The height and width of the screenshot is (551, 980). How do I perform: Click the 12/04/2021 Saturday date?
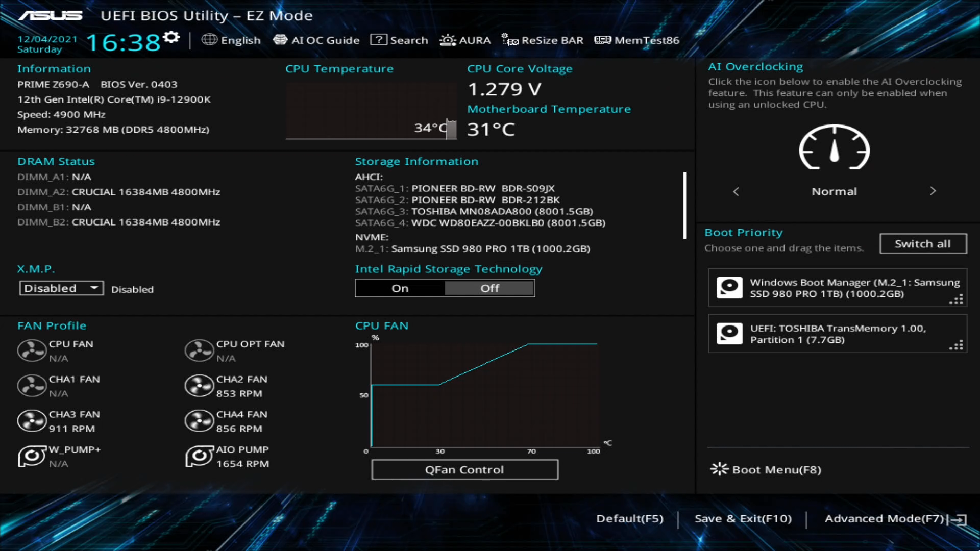click(47, 44)
